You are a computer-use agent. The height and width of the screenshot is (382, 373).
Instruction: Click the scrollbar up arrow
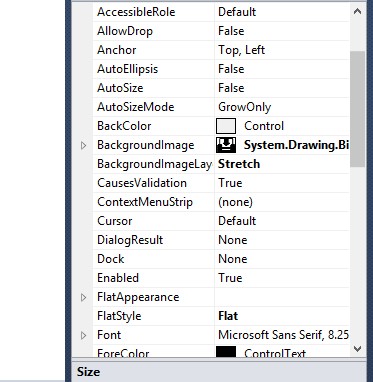(357, 11)
